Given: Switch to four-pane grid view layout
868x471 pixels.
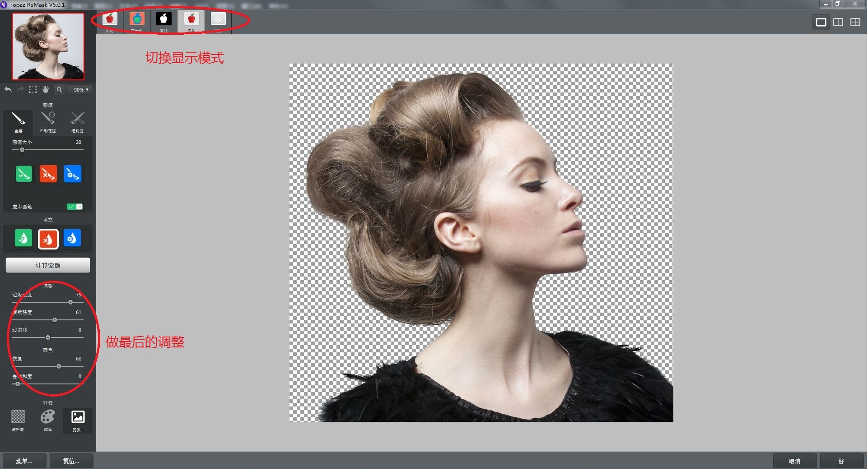Looking at the screenshot, I should (x=855, y=22).
